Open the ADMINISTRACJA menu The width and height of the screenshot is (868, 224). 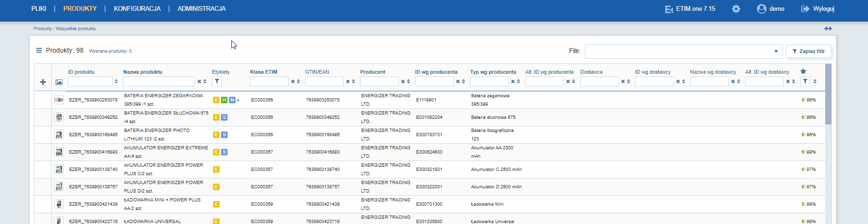tap(202, 8)
